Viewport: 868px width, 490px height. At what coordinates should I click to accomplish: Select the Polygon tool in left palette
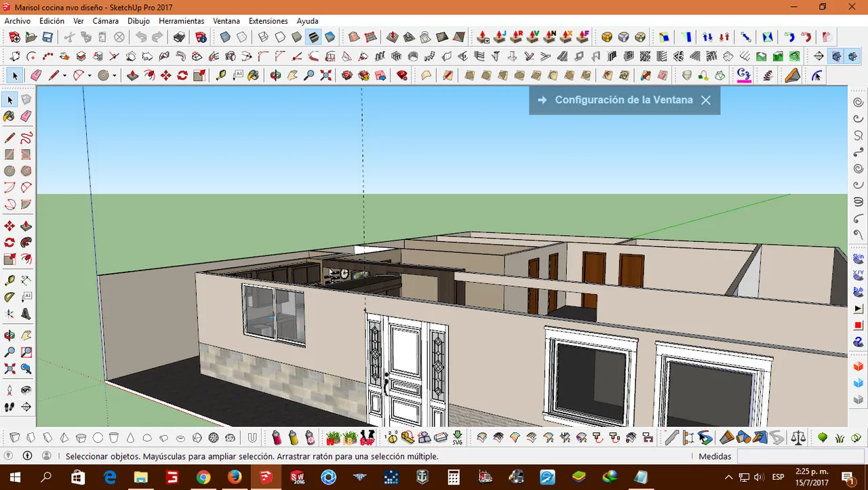tap(26, 171)
